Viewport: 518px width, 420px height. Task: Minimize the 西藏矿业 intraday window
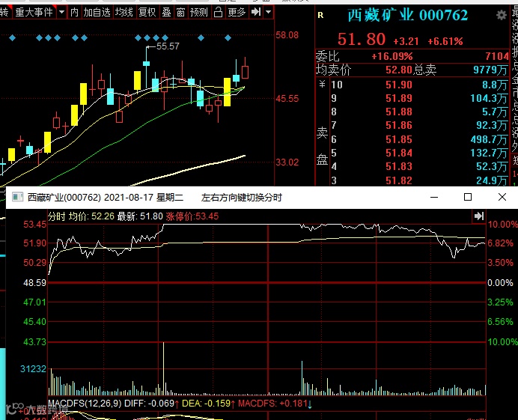coord(434,198)
